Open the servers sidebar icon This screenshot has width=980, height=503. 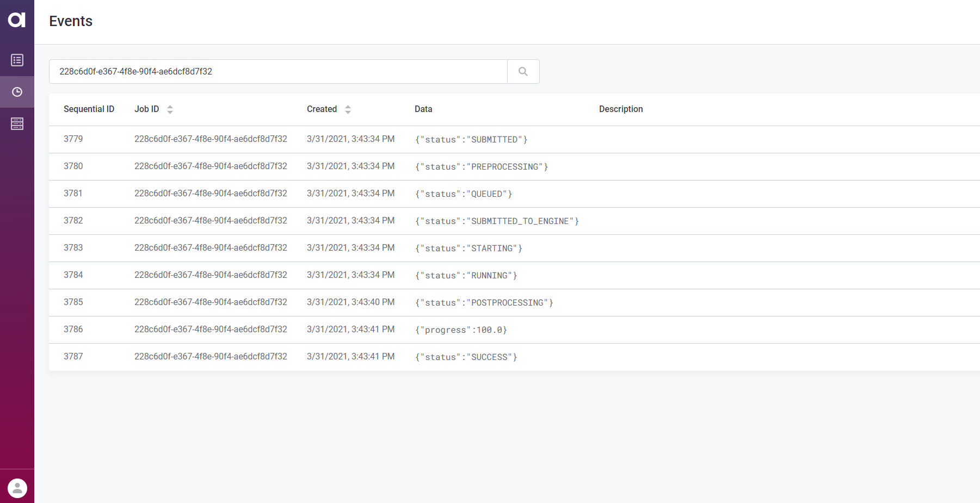point(17,124)
